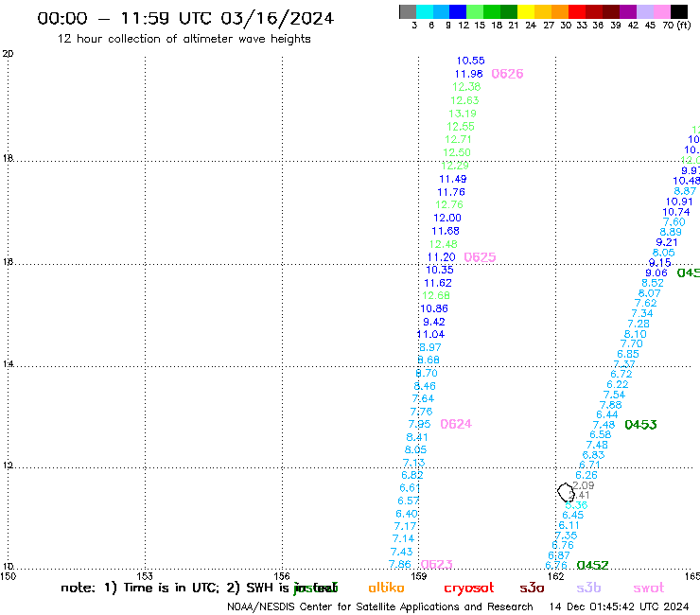The height and width of the screenshot is (615, 700).
Task: Click the latitude axis label '20'
Action: pos(8,54)
